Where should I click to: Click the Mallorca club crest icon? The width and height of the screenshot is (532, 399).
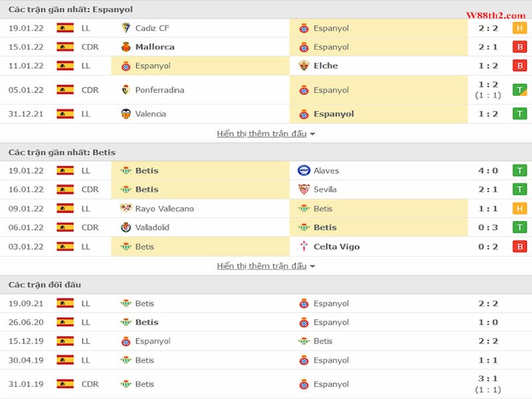point(126,47)
